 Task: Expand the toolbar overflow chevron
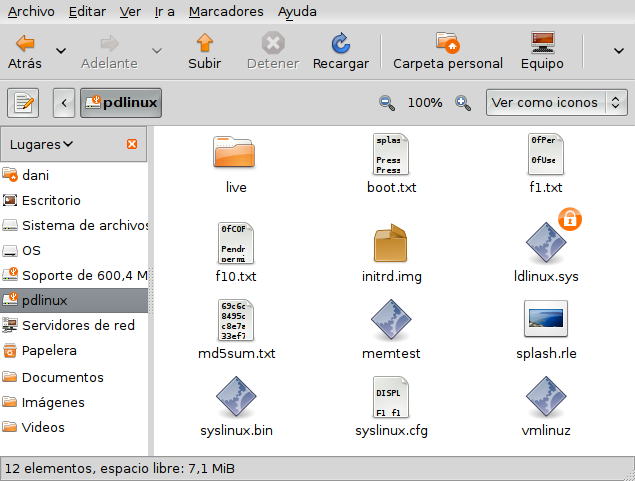click(618, 51)
